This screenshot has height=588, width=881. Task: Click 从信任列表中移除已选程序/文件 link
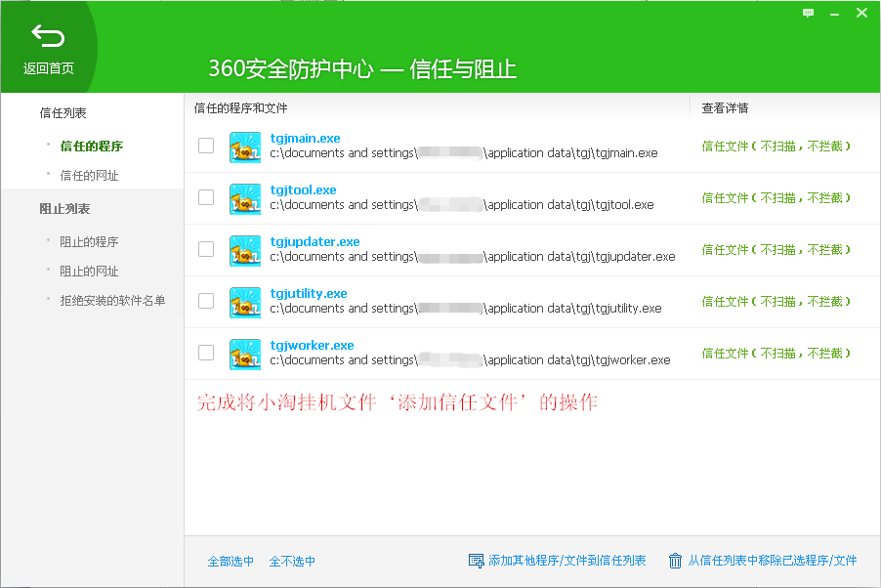coord(773,561)
